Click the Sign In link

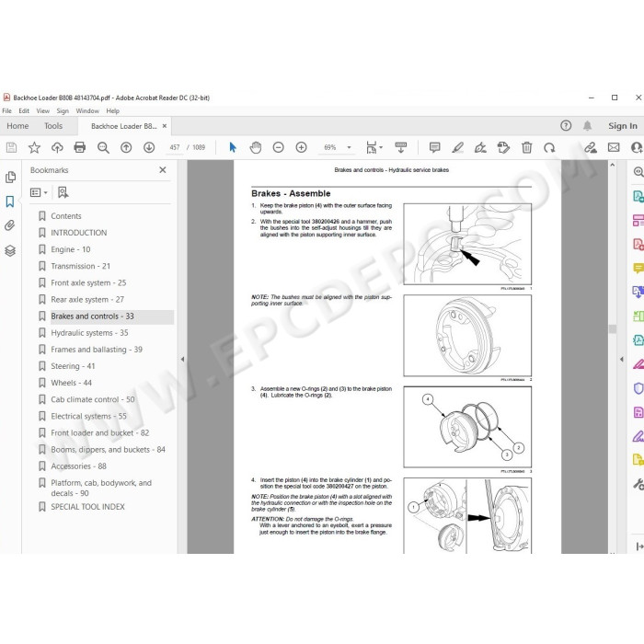coord(623,126)
